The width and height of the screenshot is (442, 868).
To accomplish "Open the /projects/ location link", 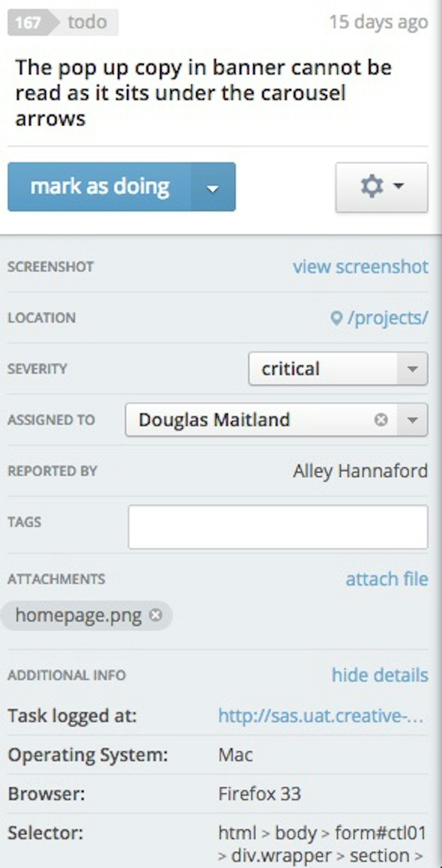I will click(x=388, y=318).
